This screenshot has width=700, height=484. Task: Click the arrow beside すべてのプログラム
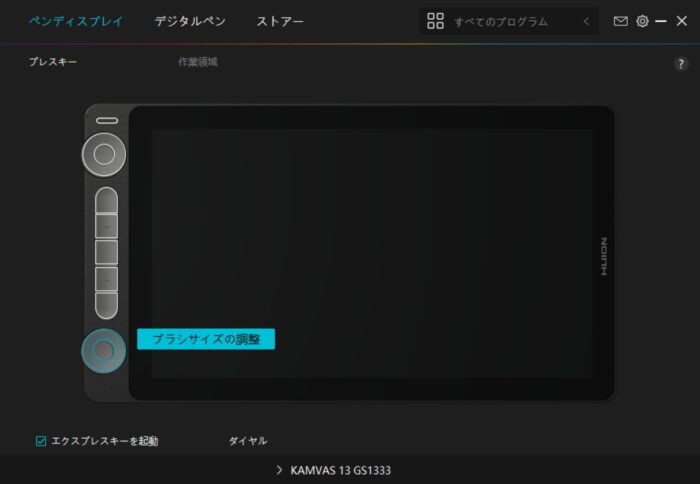[586, 21]
